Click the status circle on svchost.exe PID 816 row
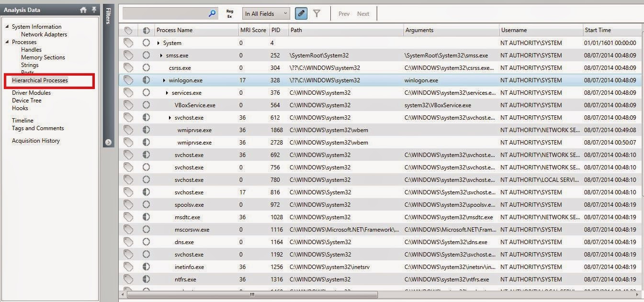 (x=146, y=192)
